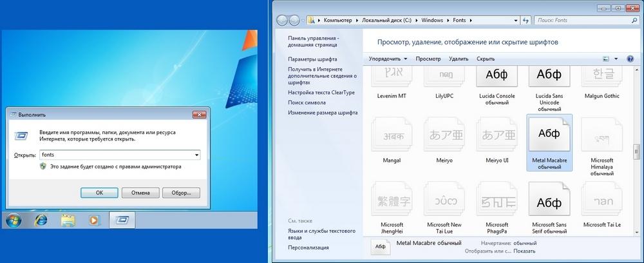Expand the breadcrumb arrow after Локальный диск (C:)
This screenshot has height=263, width=644.
pyautogui.click(x=417, y=20)
